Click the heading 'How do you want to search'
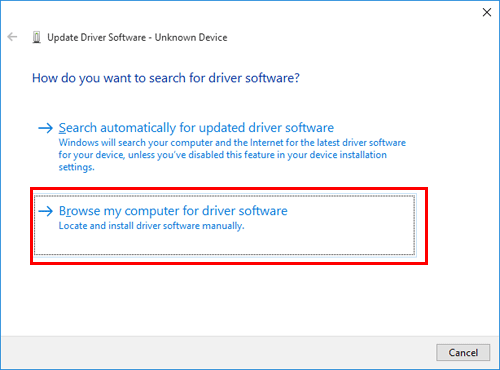Image resolution: width=500 pixels, height=370 pixels. pyautogui.click(x=166, y=78)
